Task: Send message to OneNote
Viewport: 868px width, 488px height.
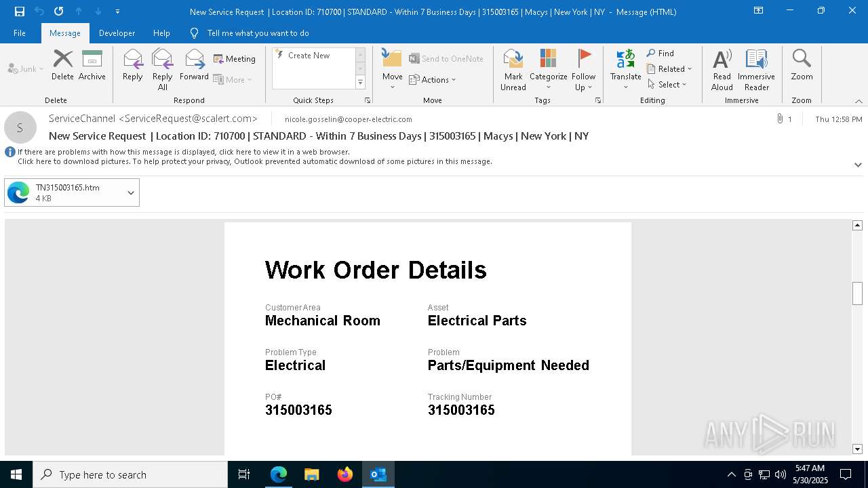Action: [446, 59]
